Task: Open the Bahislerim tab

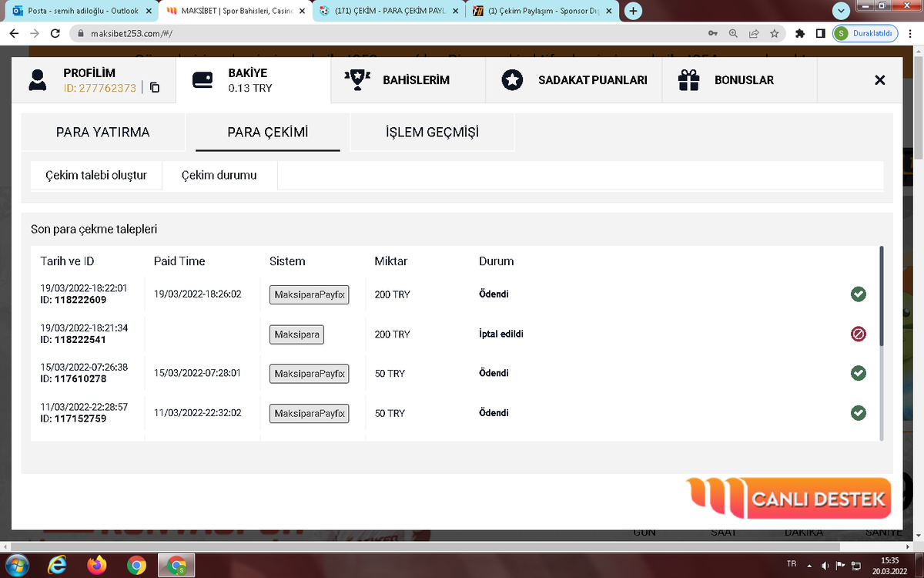Action: [408, 80]
